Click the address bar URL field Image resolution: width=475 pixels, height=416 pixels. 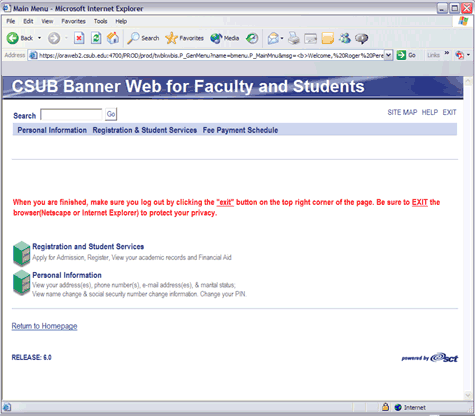pyautogui.click(x=211, y=55)
